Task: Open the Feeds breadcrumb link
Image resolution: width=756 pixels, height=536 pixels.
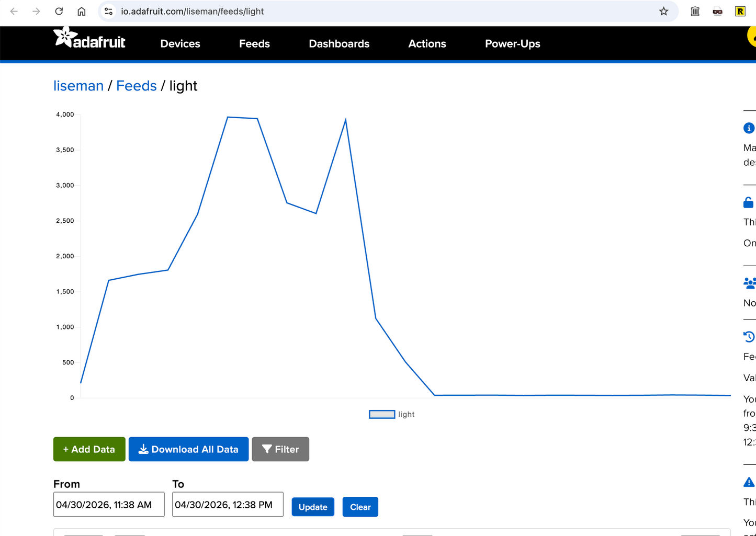Action: (137, 86)
